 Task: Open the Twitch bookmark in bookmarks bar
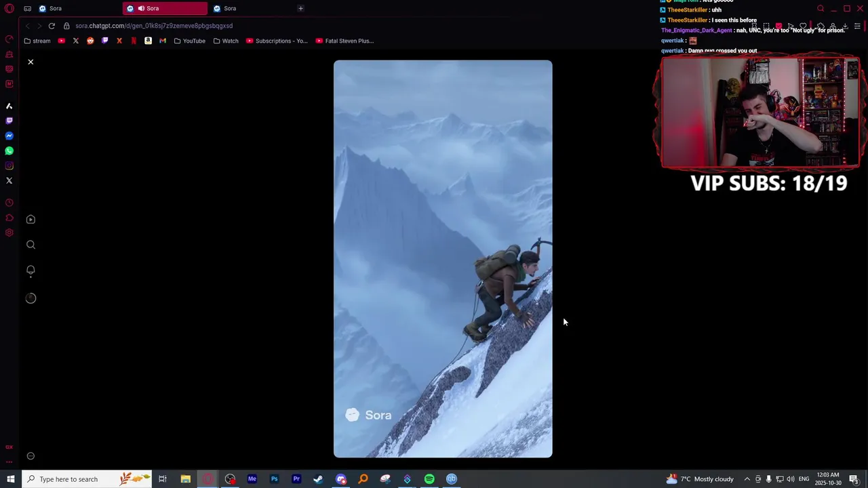[x=104, y=41]
